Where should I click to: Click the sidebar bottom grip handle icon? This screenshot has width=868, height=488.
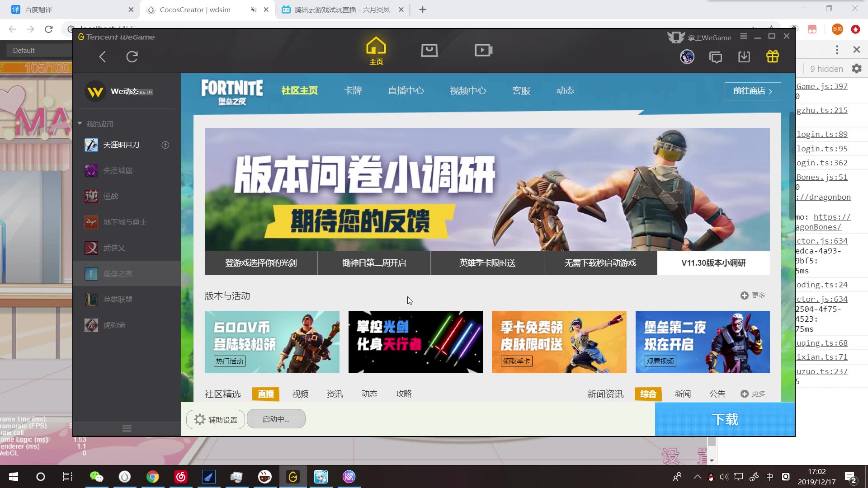127,428
